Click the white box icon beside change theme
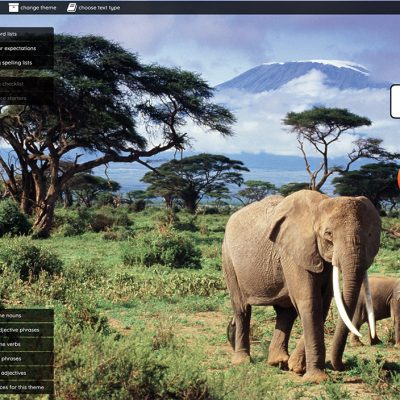This screenshot has width=400, height=400. (14, 8)
